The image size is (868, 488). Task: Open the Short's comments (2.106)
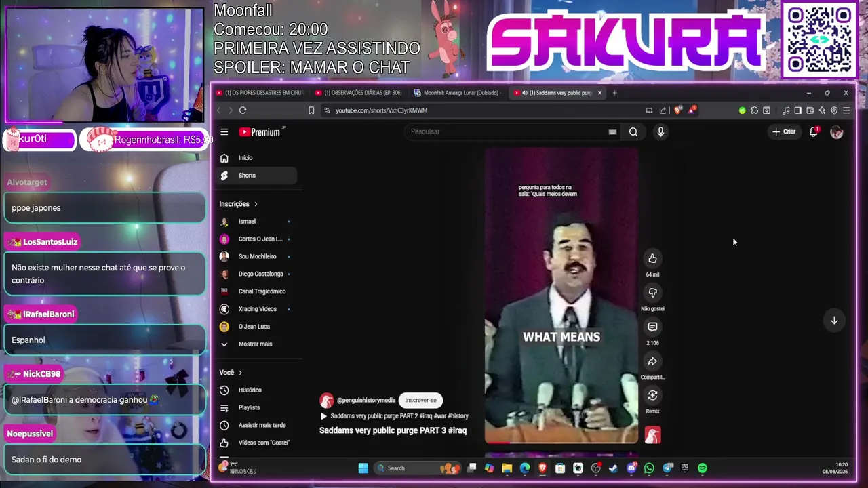(x=652, y=327)
